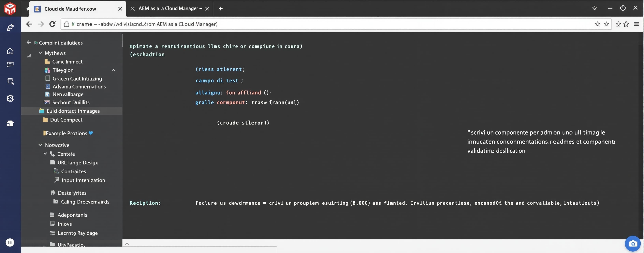Click the first star right of the address bar
The height and width of the screenshot is (253, 644).
(618, 24)
